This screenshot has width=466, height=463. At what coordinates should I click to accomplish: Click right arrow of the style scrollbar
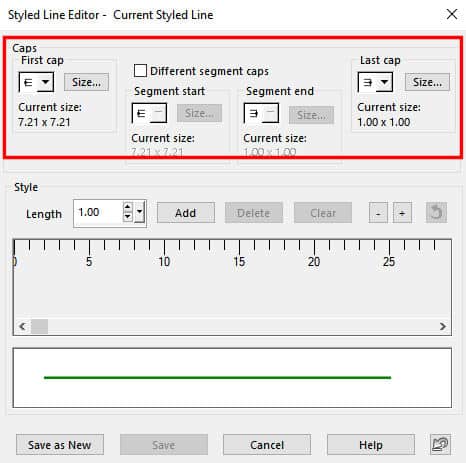(x=443, y=326)
